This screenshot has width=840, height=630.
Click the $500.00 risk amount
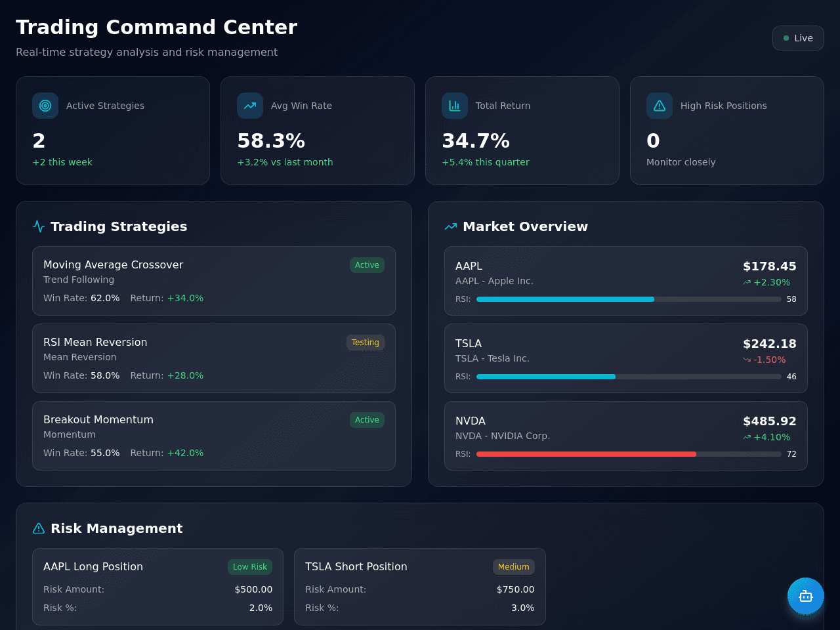coord(253,589)
